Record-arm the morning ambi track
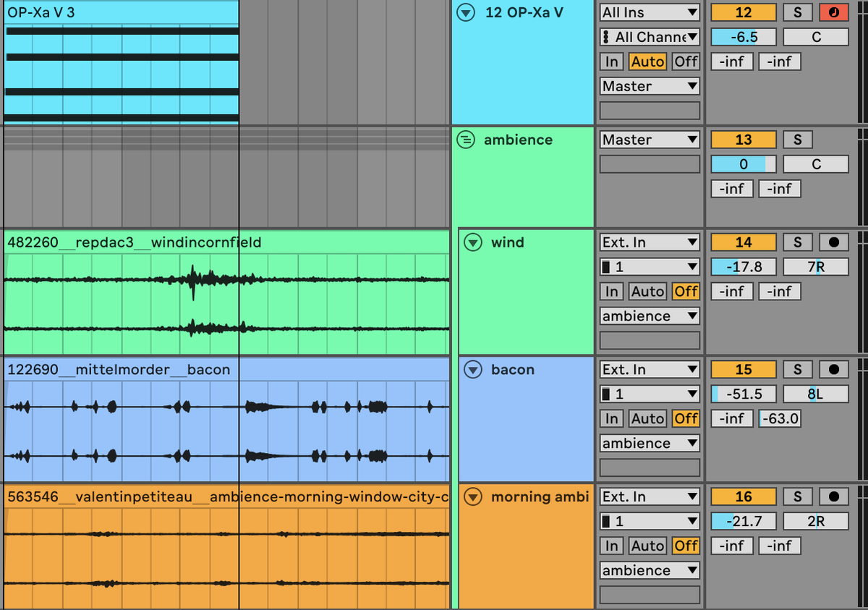This screenshot has width=868, height=610. [x=833, y=496]
